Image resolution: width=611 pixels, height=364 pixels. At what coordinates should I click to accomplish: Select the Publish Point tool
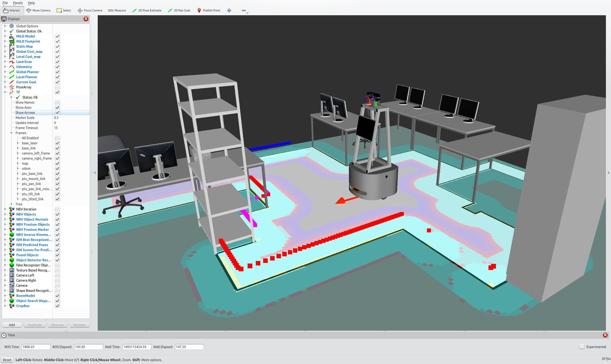point(208,10)
